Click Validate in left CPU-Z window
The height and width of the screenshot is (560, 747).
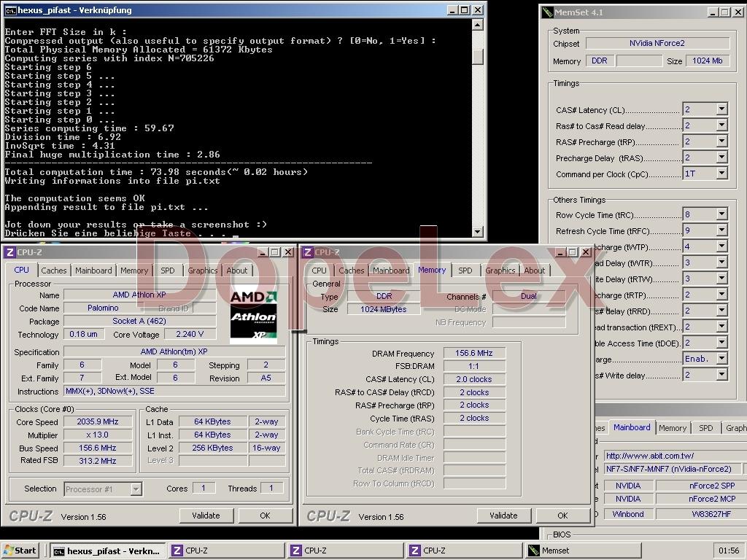(206, 516)
